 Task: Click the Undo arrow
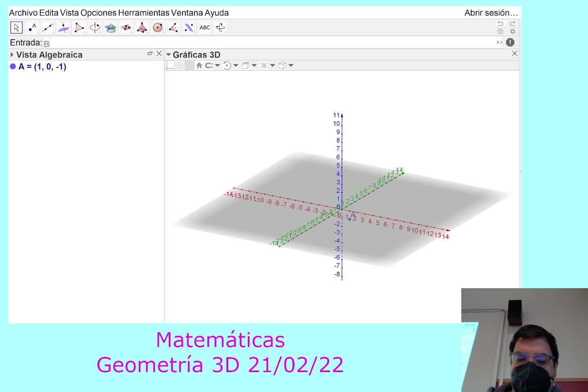[500, 24]
